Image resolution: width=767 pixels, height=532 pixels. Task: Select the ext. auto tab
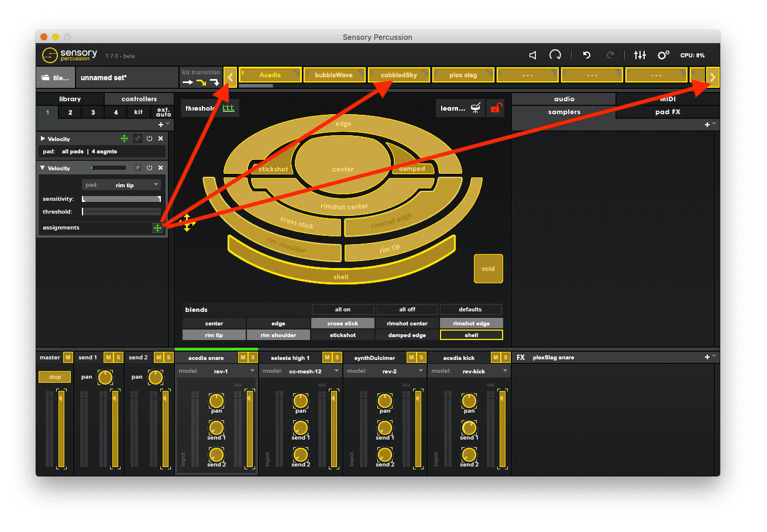tap(163, 112)
